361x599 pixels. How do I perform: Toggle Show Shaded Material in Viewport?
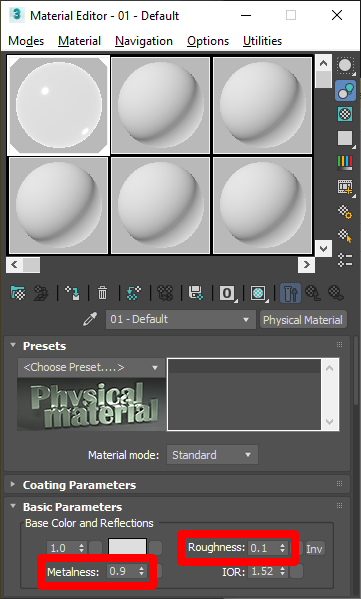259,293
